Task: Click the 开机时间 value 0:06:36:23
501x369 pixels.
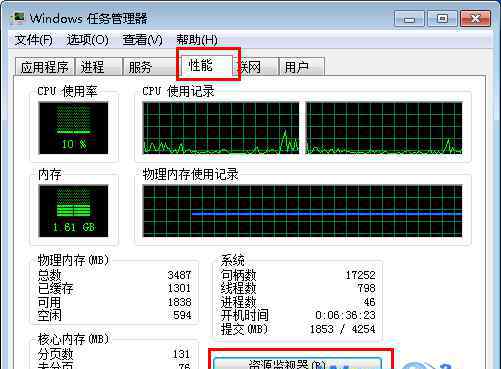Action: tap(345, 315)
